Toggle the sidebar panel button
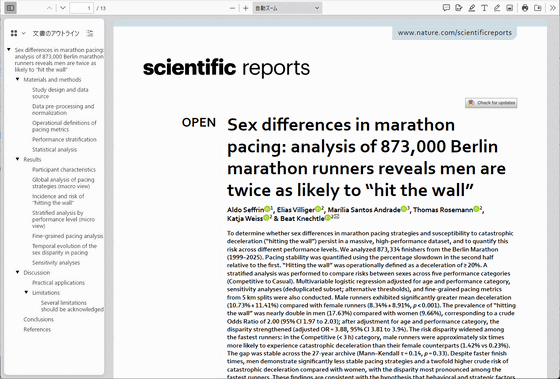 coord(10,8)
